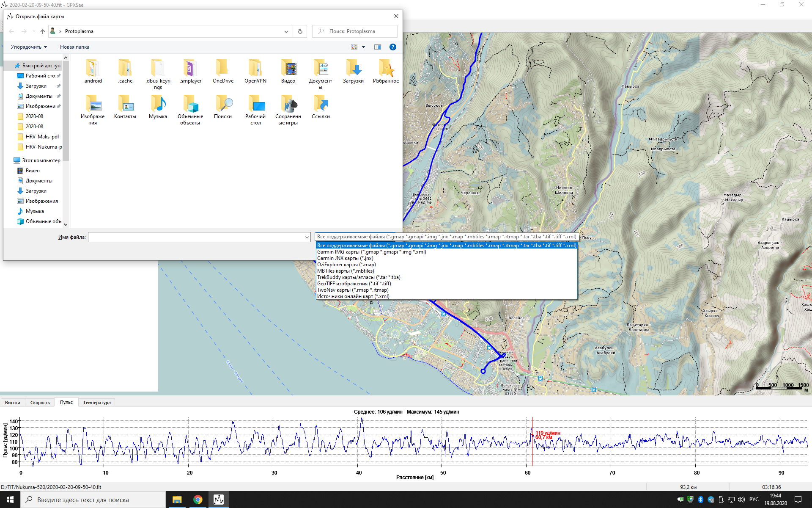Open the Рабочий стол folder in file list
The width and height of the screenshot is (812, 508).
pyautogui.click(x=255, y=110)
